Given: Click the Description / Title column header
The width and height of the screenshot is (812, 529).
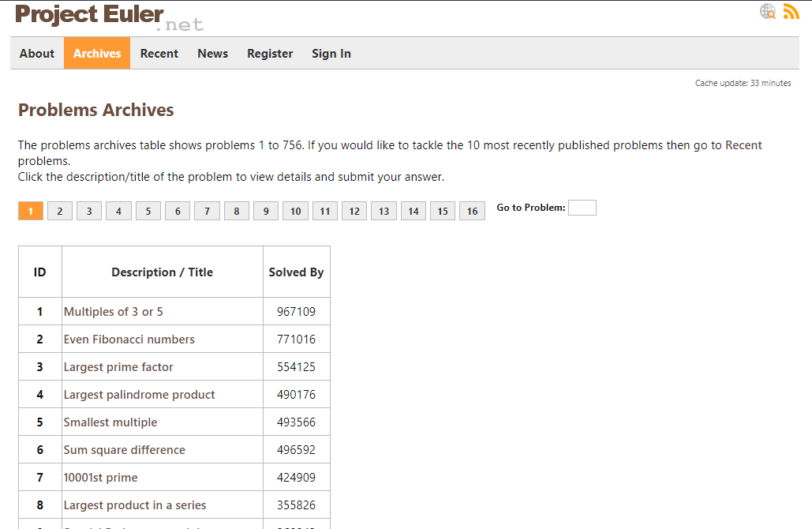Looking at the screenshot, I should click(x=162, y=272).
